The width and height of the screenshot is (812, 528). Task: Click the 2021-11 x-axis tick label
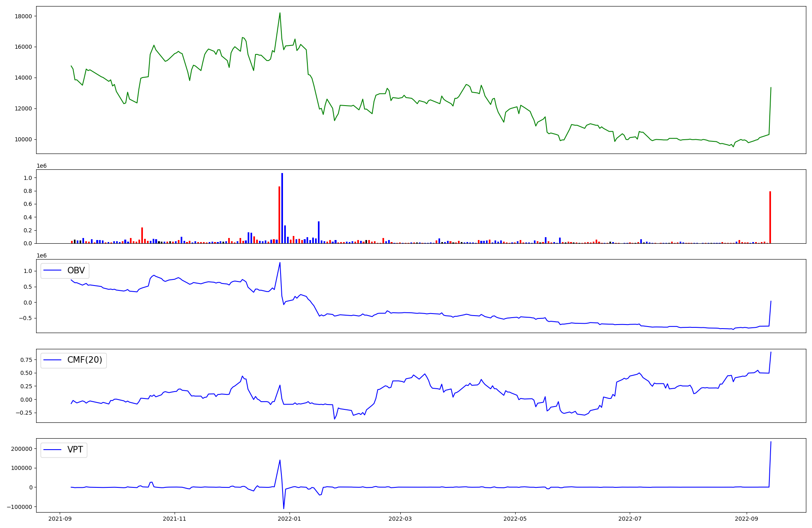[175, 519]
